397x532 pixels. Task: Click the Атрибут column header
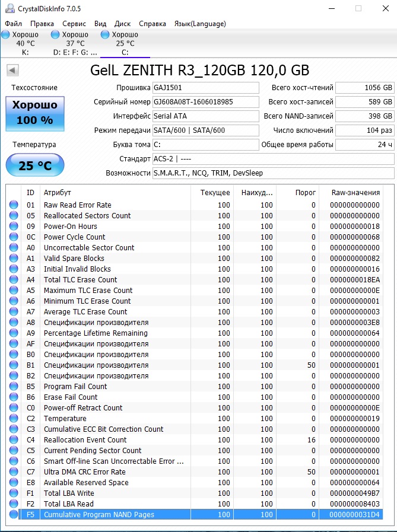pyautogui.click(x=116, y=192)
